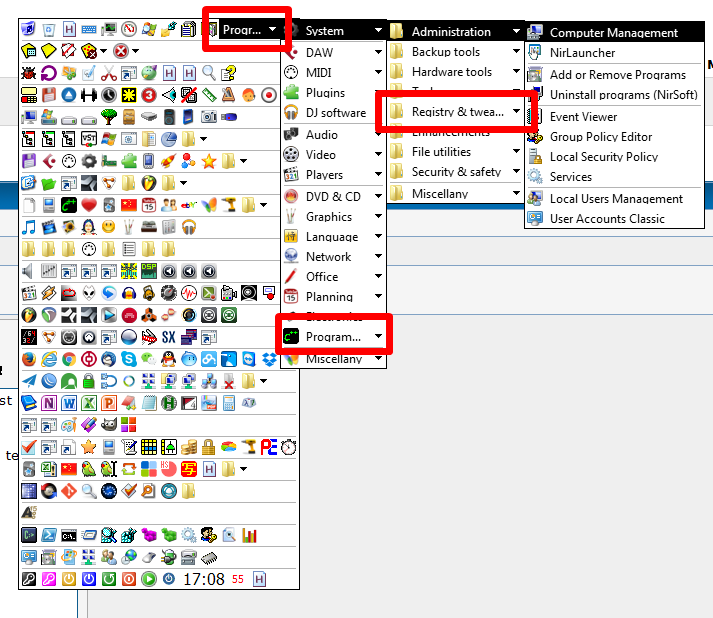Launch the PowerPoint icon

pos(109,403)
